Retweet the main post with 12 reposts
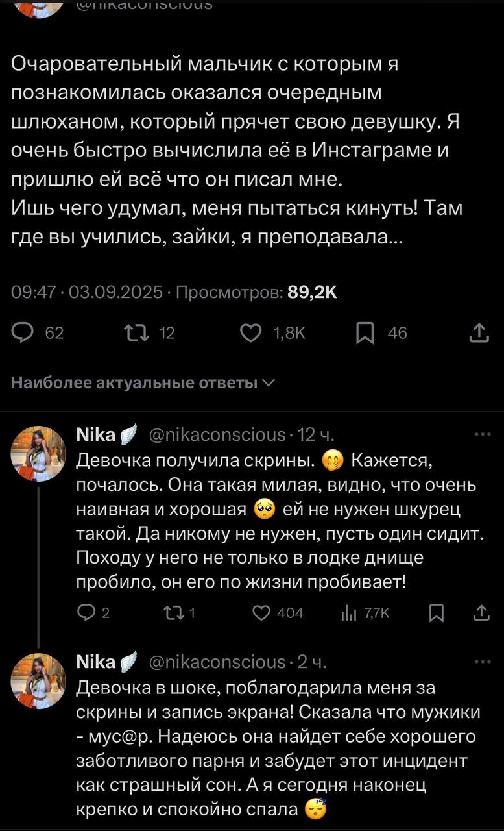504x831 pixels. [x=138, y=333]
